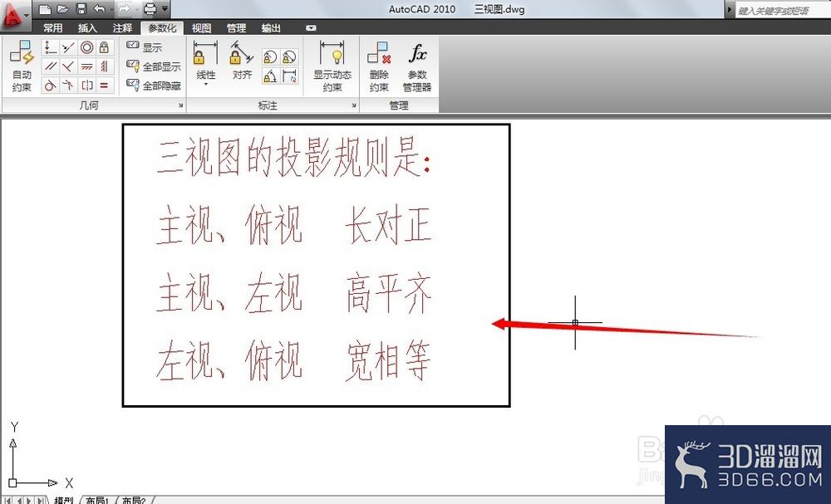Select the Parallel constraint icon
831x504 pixels.
[50, 66]
